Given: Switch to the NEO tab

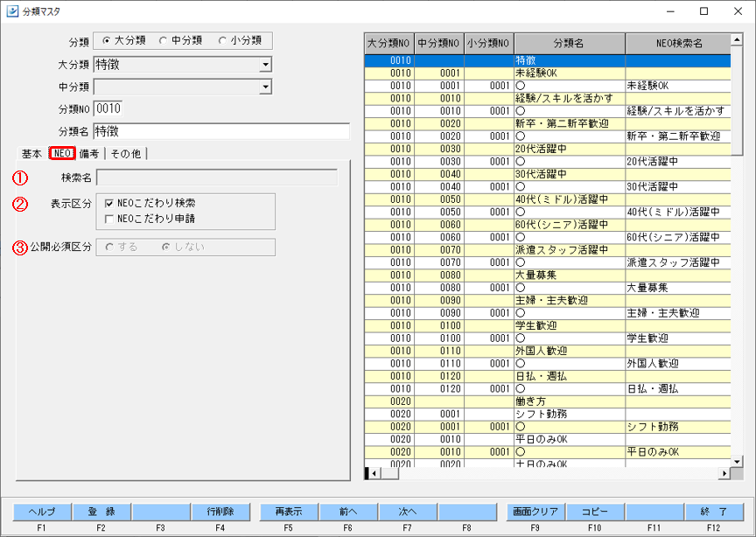Looking at the screenshot, I should 62,153.
